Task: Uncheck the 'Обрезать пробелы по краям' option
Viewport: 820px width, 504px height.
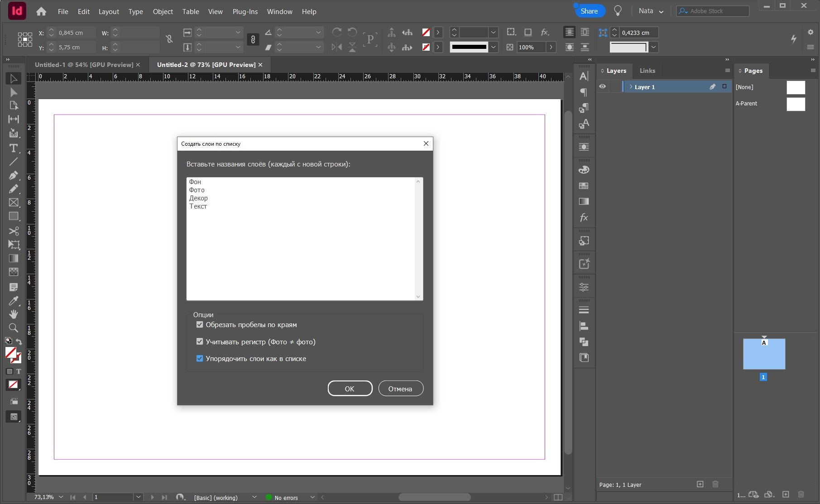Action: pyautogui.click(x=200, y=324)
